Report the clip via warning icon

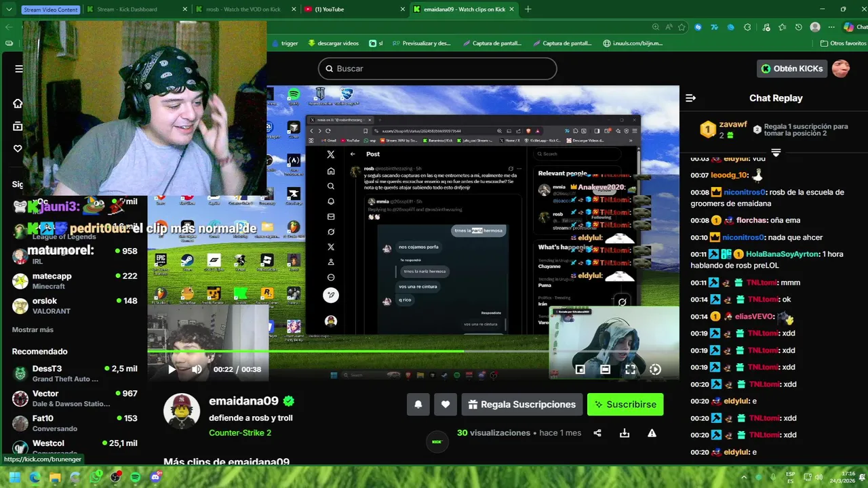tap(652, 433)
